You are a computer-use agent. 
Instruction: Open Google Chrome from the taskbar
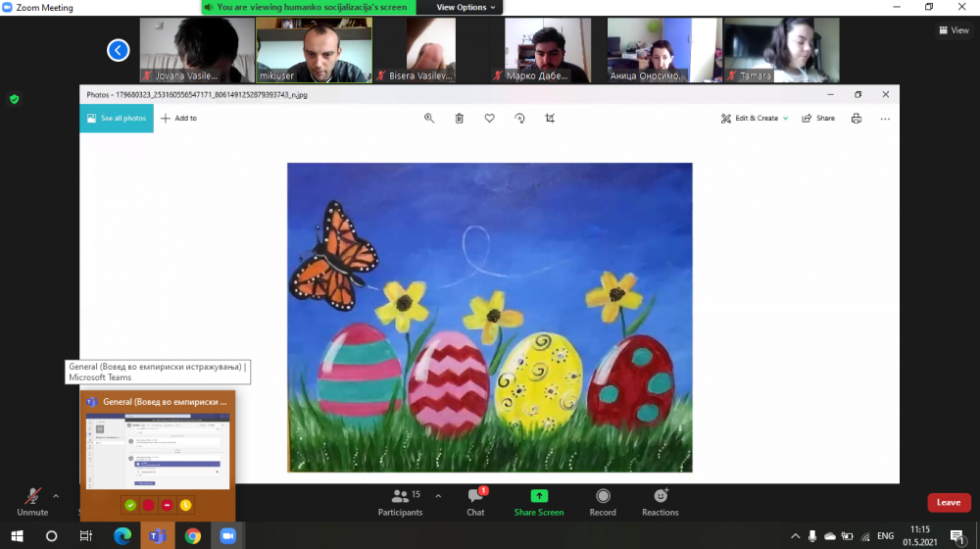193,536
